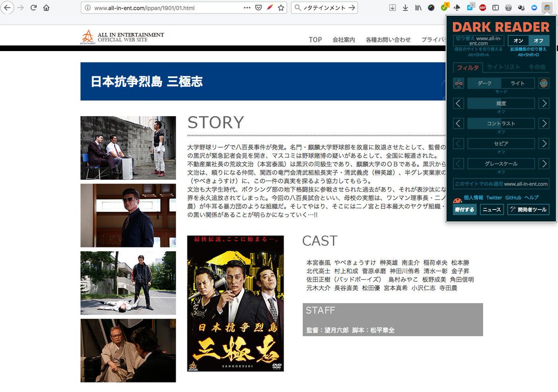Open the thumbnail of man lying on road
Image resolution: width=558 pixels, height=392 pixels.
[128, 283]
